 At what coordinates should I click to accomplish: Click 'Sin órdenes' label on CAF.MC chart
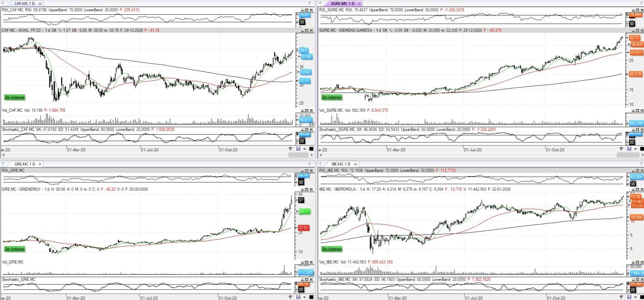click(x=14, y=97)
